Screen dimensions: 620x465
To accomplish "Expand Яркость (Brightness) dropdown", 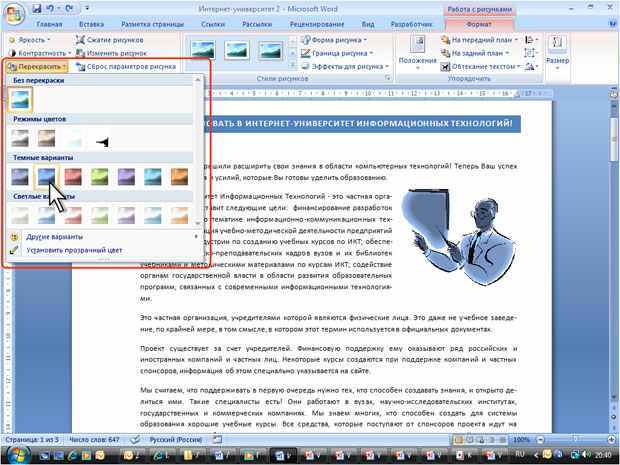I will pyautogui.click(x=30, y=40).
